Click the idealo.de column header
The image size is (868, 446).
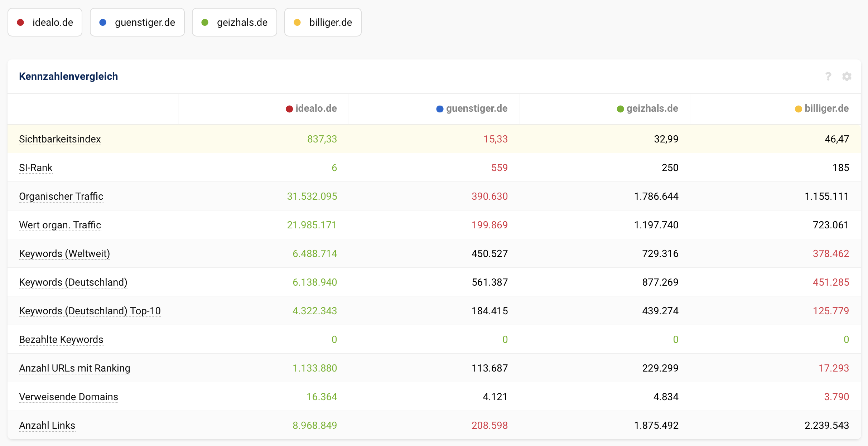tap(311, 108)
